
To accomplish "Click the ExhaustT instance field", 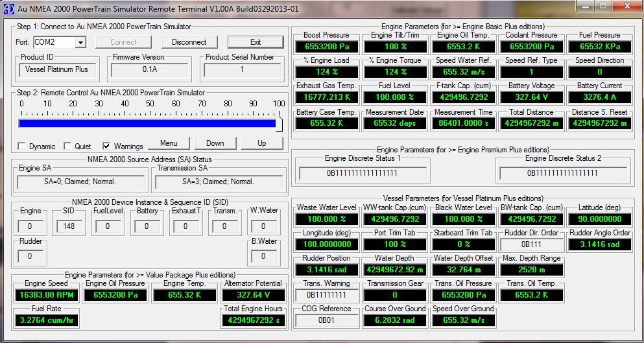I will pos(185,226).
